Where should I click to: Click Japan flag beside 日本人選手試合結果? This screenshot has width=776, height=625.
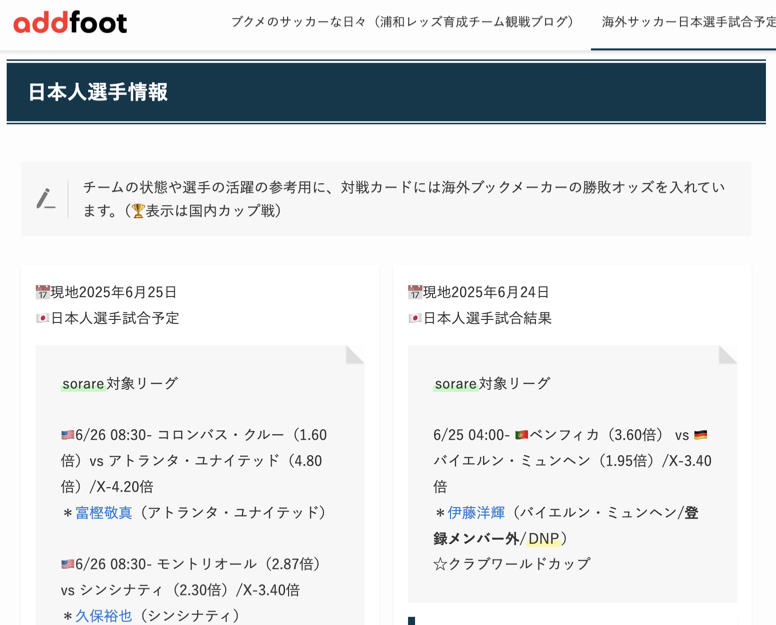click(415, 318)
